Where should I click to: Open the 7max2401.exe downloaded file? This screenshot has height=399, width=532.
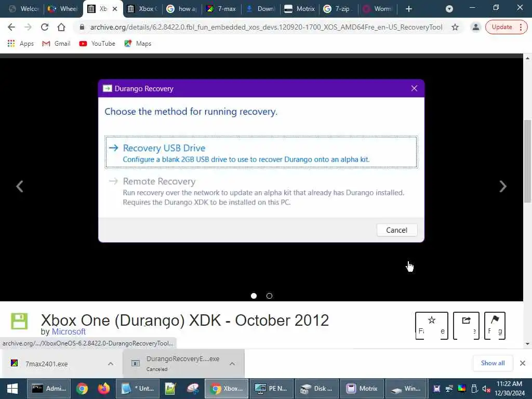pyautogui.click(x=47, y=364)
